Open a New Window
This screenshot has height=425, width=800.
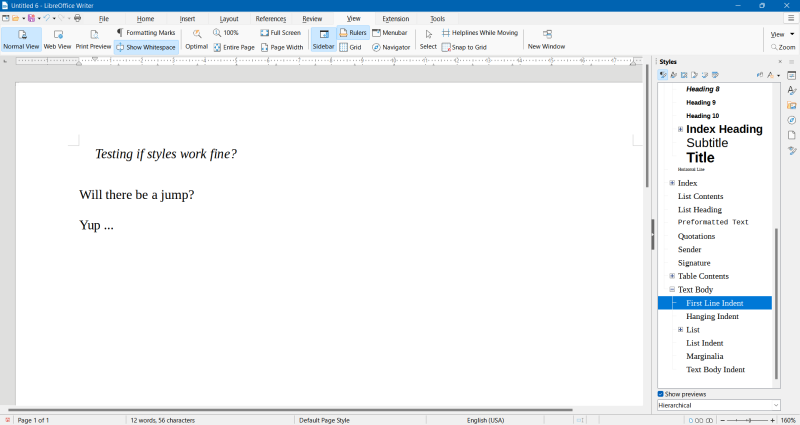coord(546,39)
